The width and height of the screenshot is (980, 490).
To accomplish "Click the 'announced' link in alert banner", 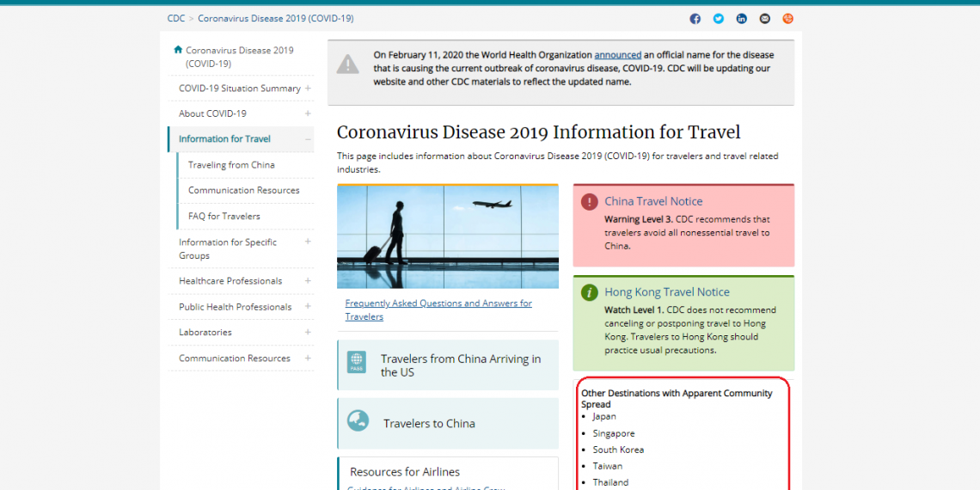I will 617,55.
